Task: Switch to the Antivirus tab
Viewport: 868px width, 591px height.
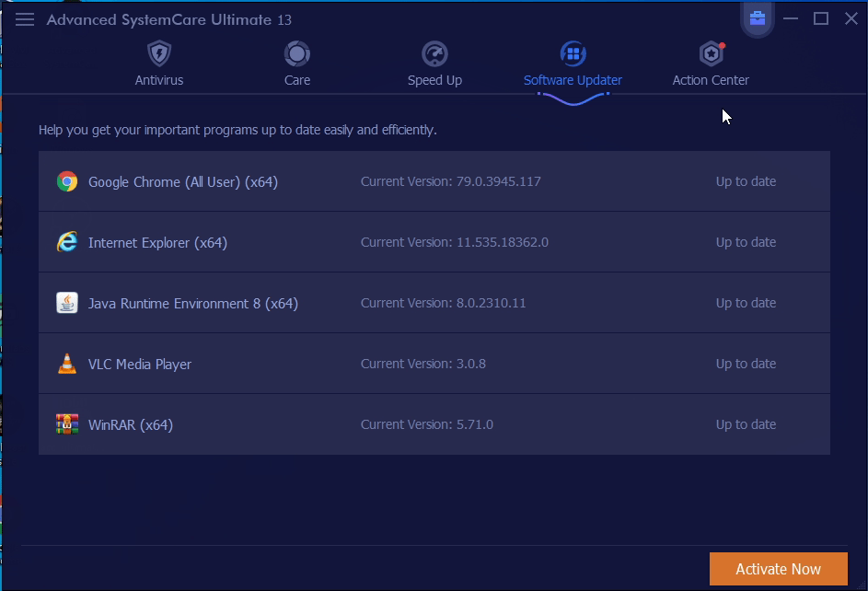Action: click(x=159, y=80)
